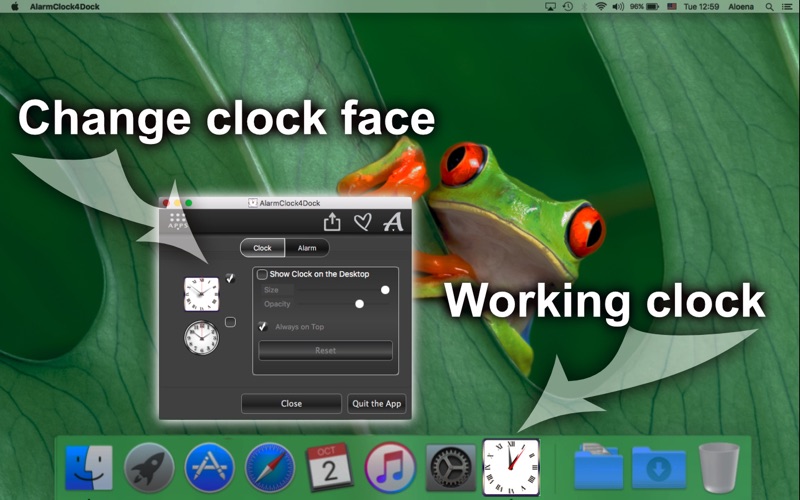Open the AlarmClock4Dock clock in the Dock
800x500 pixels.
(x=510, y=467)
